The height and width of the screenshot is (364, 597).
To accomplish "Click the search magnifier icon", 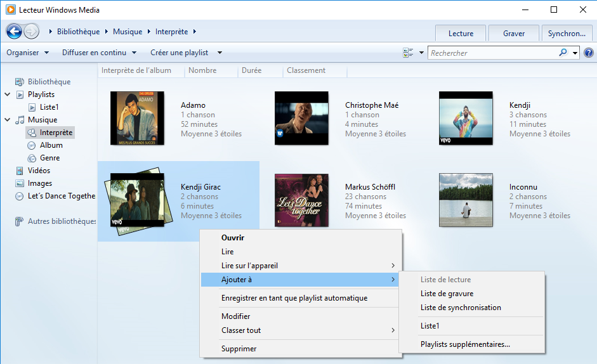I will click(563, 53).
